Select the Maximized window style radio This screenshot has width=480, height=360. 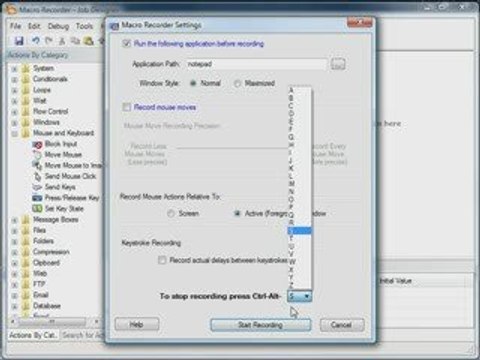[237, 83]
